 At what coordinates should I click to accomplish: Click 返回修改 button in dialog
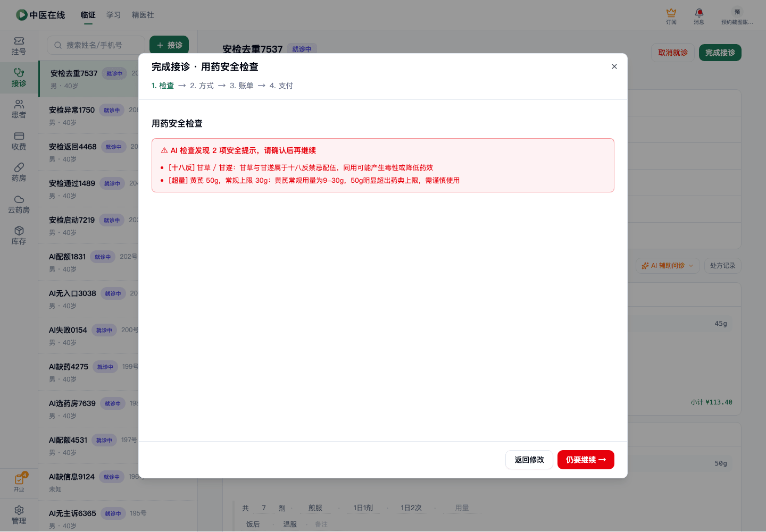[529, 460]
